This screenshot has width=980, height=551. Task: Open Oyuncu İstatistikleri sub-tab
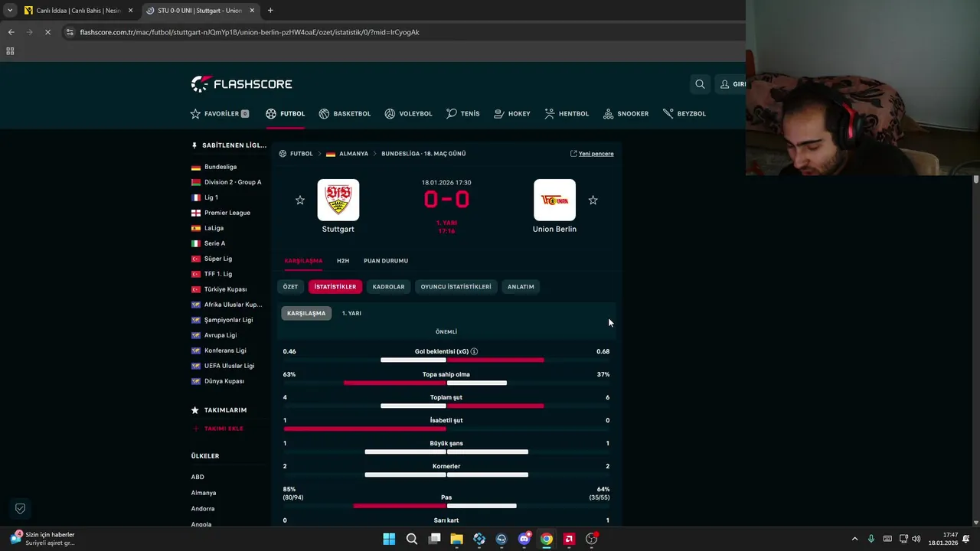pyautogui.click(x=456, y=287)
